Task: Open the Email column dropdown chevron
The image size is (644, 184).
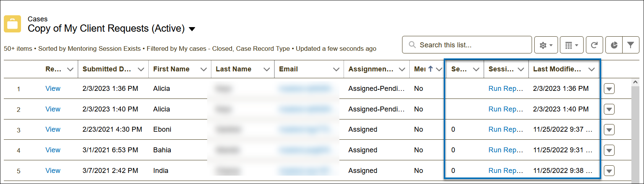Action: (336, 69)
